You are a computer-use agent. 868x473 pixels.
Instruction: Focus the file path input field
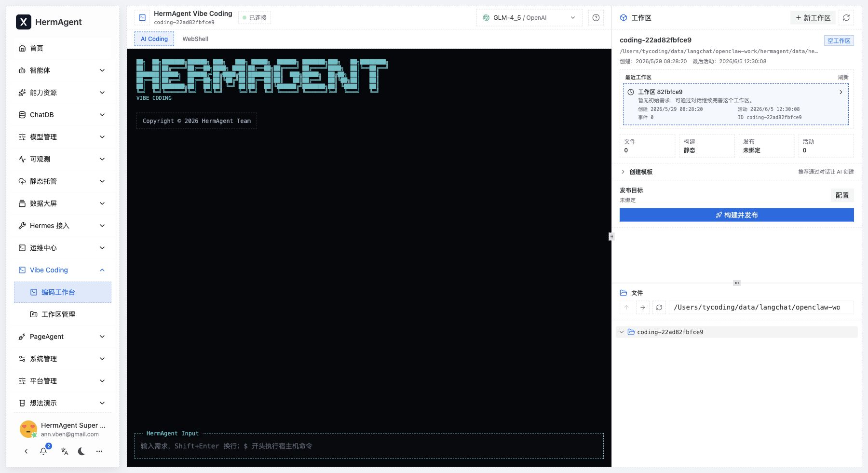tap(761, 307)
